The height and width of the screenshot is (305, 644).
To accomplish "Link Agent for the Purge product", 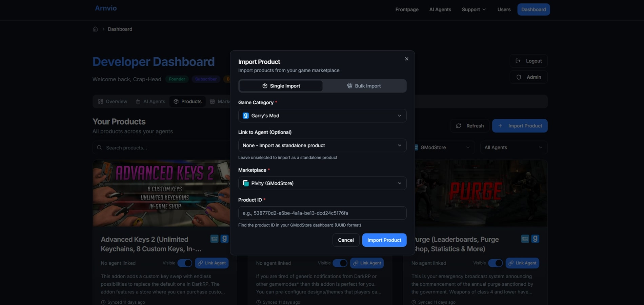I will pyautogui.click(x=522, y=263).
